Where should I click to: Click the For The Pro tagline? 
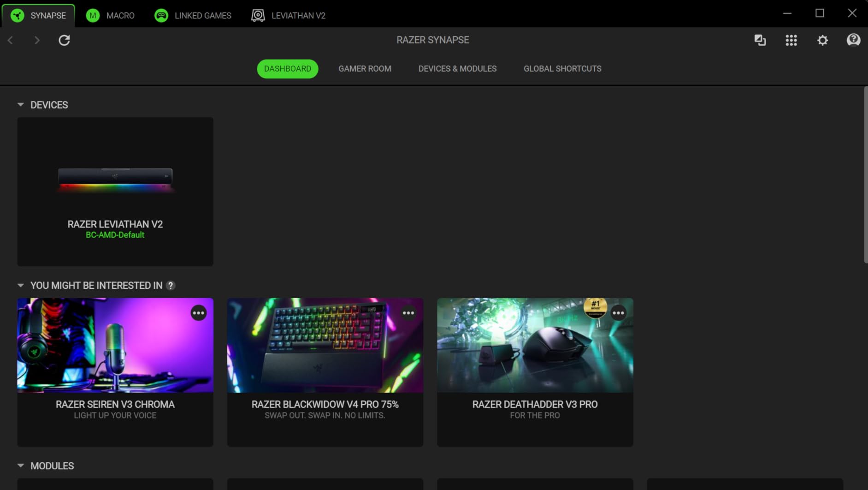535,415
